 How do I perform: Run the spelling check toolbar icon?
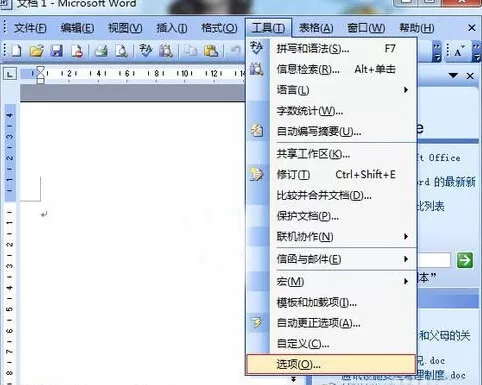click(146, 51)
